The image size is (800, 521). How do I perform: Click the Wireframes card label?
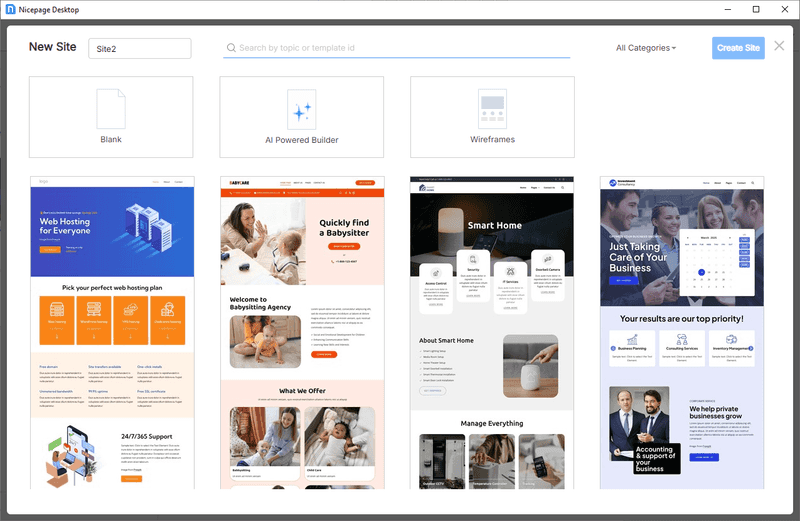[492, 139]
